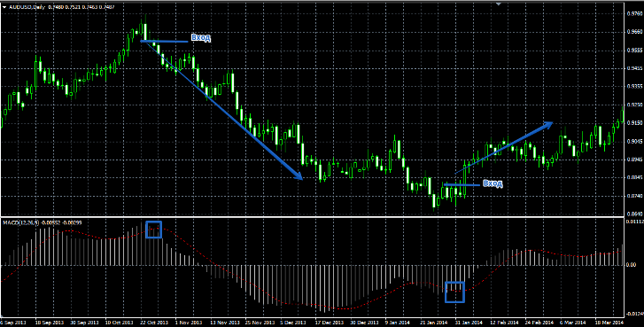Click the 0.9555 price axis label
The width and height of the screenshot is (644, 327).
point(634,51)
